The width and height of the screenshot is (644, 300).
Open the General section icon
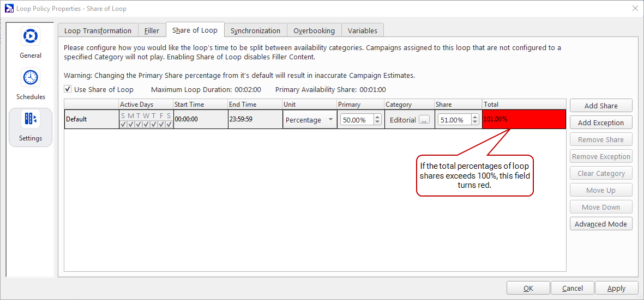pos(31,36)
